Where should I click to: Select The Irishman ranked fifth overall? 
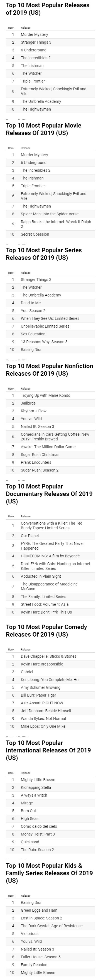tap(50, 65)
